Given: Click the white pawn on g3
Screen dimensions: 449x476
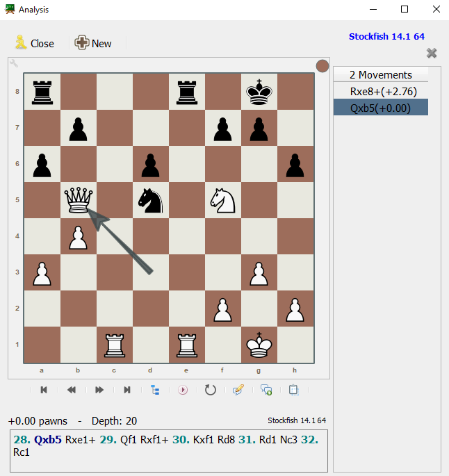Looking at the screenshot, I should [259, 274].
